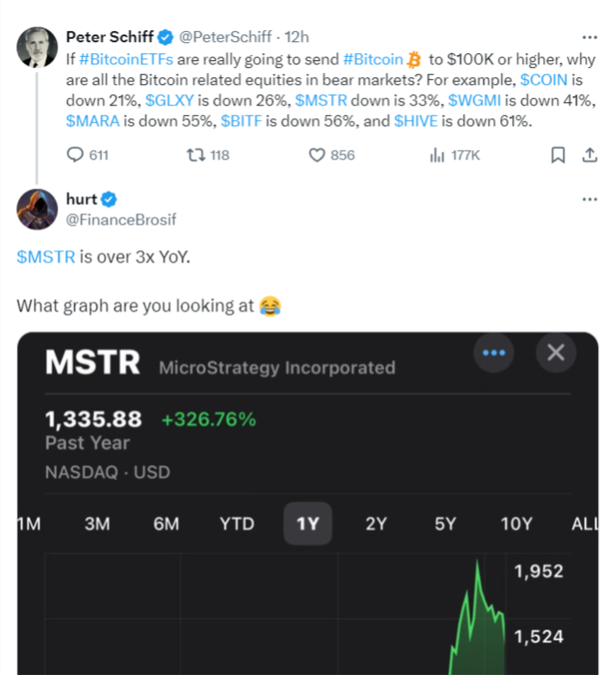The image size is (616, 675).
Task: Open replies on Peter Schiff's tweet
Action: (88, 155)
